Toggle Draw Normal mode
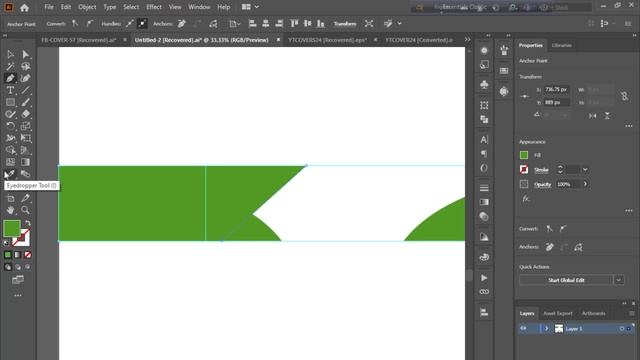 pos(8,267)
